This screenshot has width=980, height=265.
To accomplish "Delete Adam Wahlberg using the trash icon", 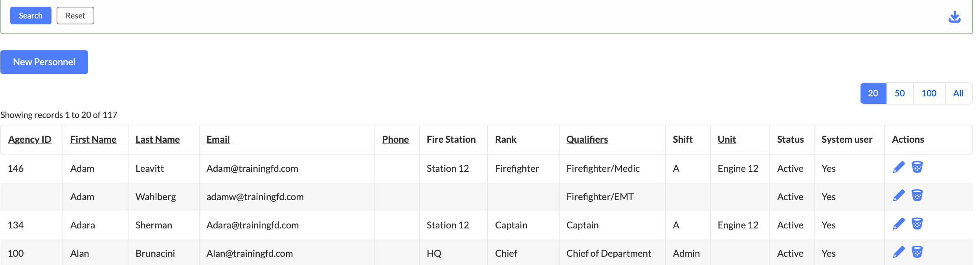I will tap(917, 196).
